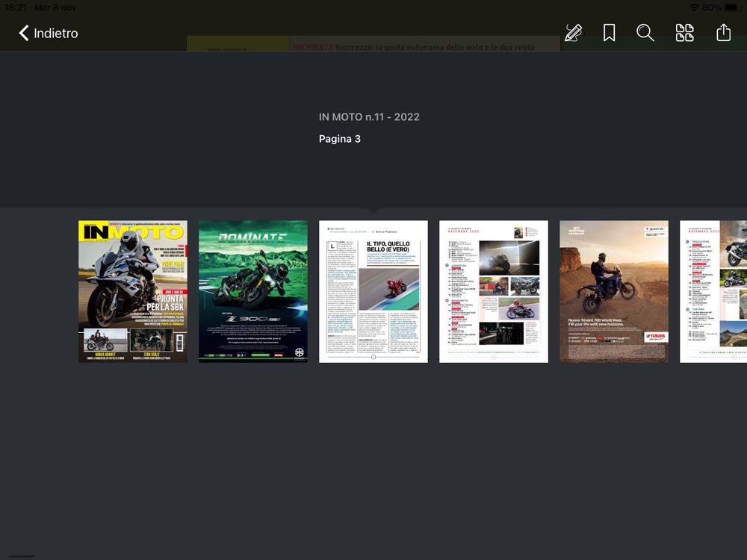
Task: Open the 'Il tifo, quello bello' editorial page
Action: click(373, 291)
